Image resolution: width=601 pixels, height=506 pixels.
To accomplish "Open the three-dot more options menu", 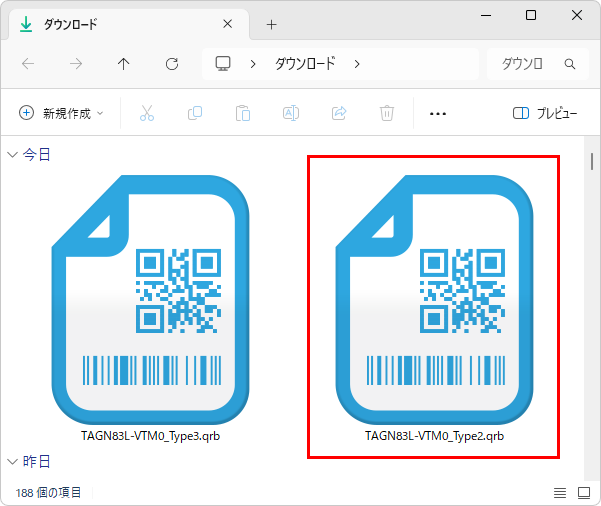I will [438, 114].
